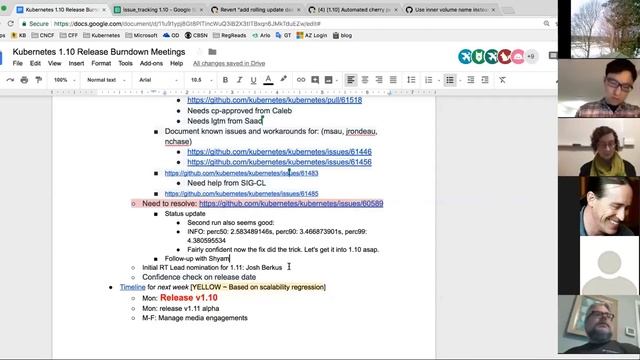Click the browser address bar URL

tap(187, 24)
